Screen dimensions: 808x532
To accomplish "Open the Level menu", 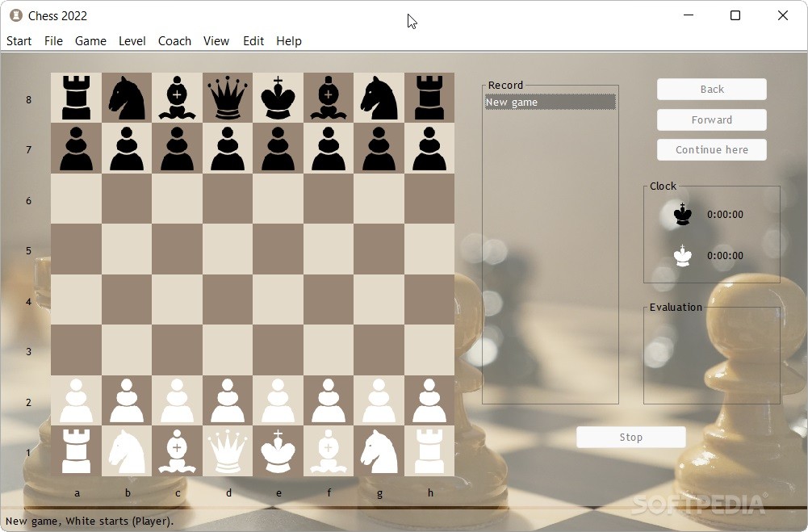I will (x=132, y=40).
